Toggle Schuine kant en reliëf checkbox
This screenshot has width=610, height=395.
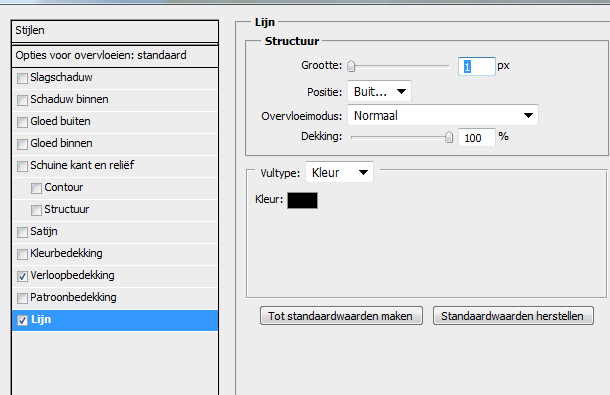tap(22, 166)
